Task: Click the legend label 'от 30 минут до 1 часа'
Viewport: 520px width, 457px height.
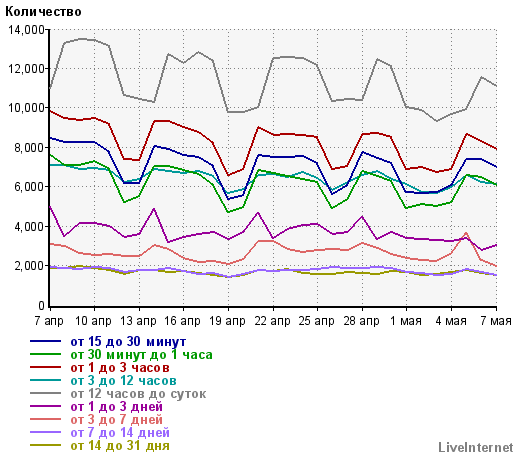Action: pyautogui.click(x=141, y=355)
